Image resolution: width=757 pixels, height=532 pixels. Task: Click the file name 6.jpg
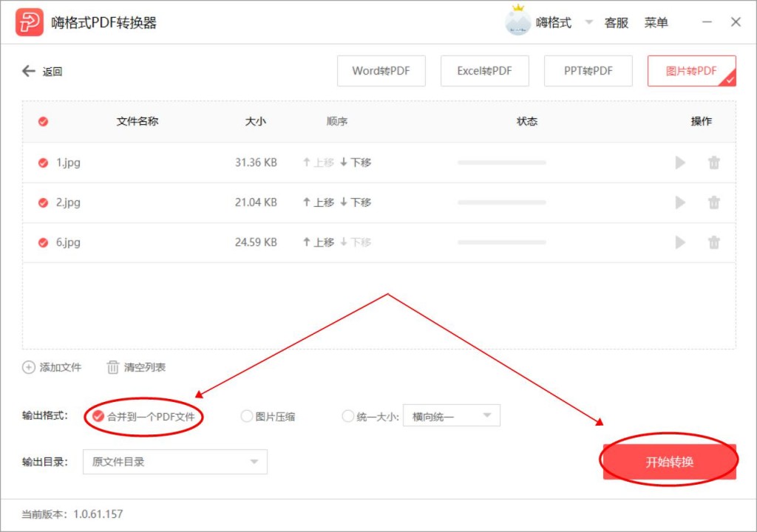tap(68, 242)
